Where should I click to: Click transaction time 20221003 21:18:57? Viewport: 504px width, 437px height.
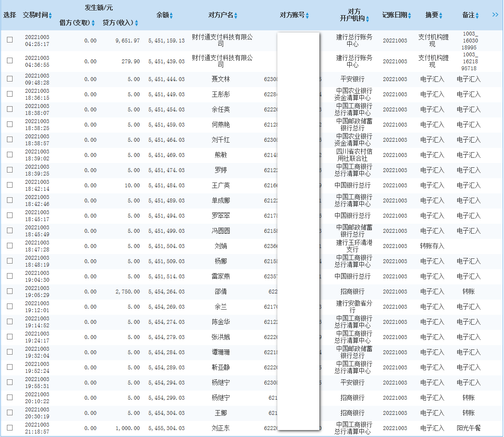(x=37, y=428)
